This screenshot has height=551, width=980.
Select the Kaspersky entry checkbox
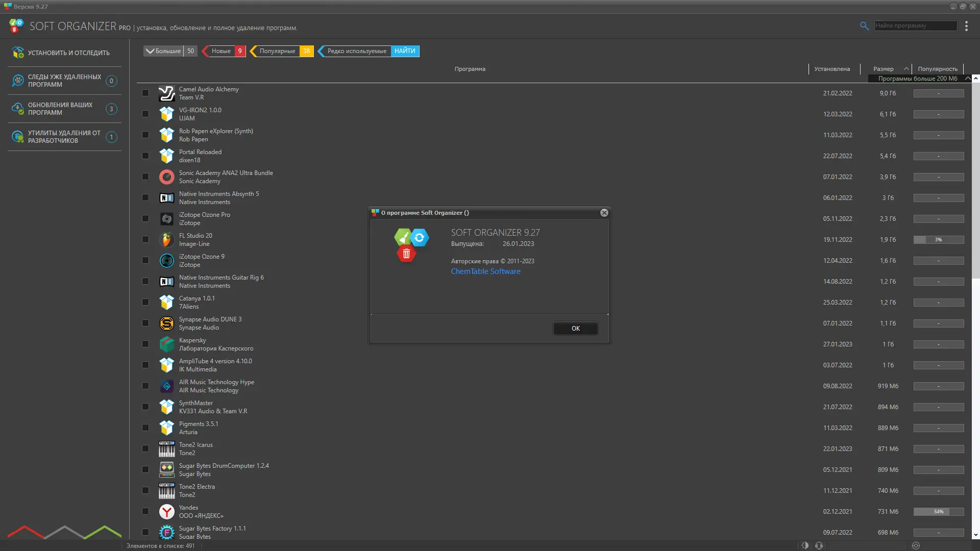(145, 344)
